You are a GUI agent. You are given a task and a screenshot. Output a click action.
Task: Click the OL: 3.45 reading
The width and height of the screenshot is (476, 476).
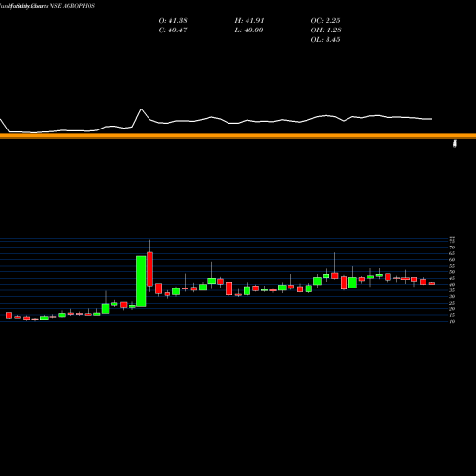click(x=326, y=40)
